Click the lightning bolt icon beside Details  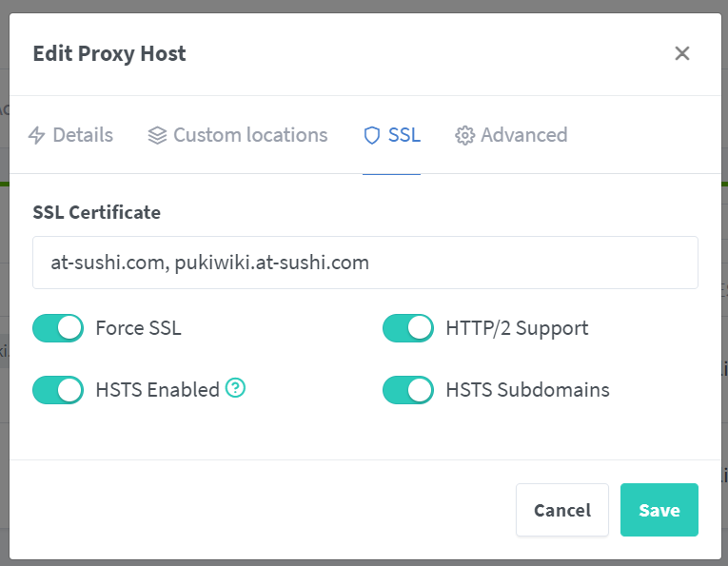click(x=37, y=135)
